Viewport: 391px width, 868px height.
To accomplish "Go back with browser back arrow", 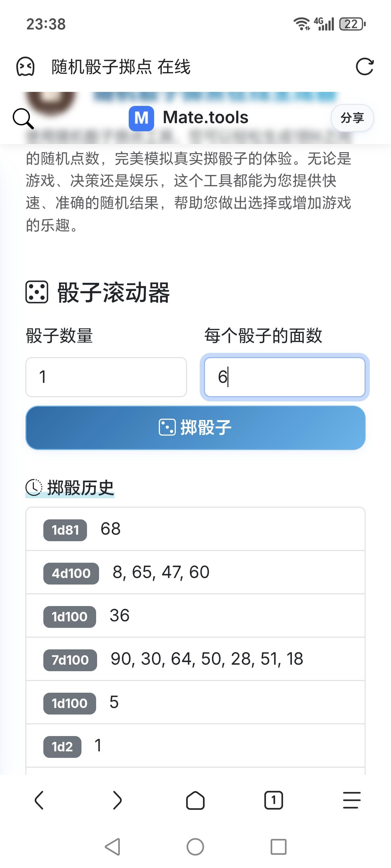I will click(x=39, y=800).
